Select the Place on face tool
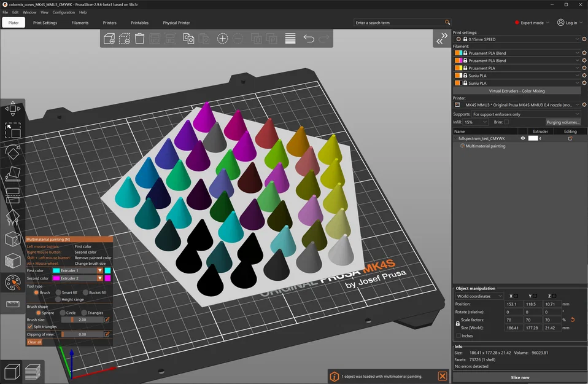Screen dimensions: 588x384 [x=13, y=174]
